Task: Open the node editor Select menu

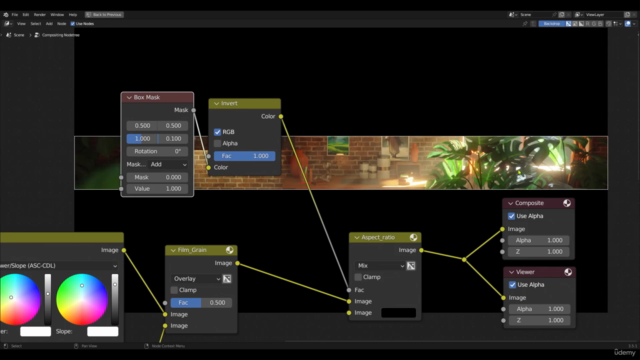Action: coord(36,24)
